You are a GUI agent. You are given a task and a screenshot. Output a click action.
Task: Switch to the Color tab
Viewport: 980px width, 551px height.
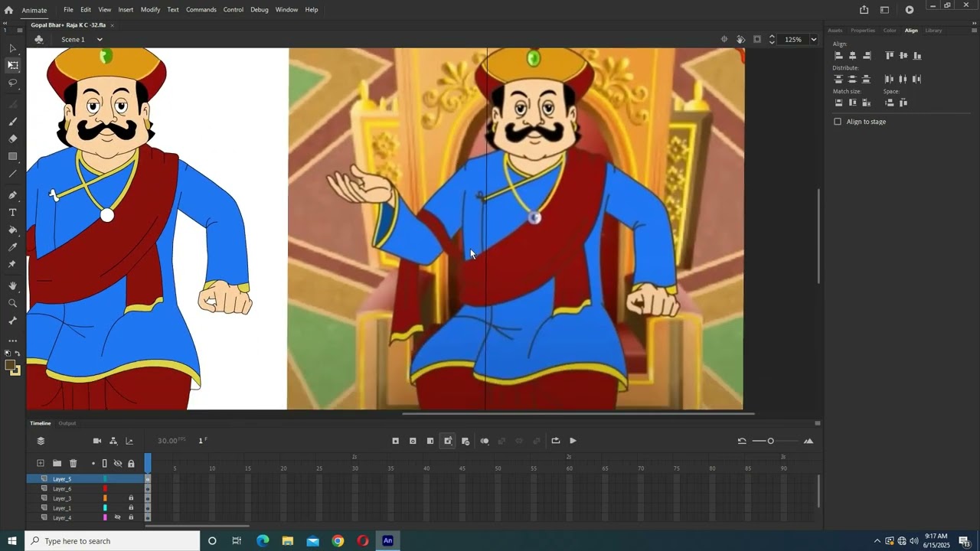coord(890,31)
